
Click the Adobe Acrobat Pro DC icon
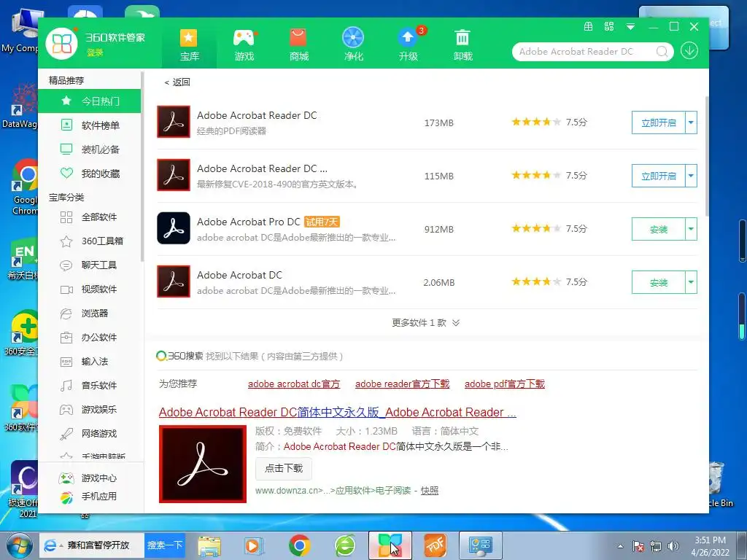point(174,228)
